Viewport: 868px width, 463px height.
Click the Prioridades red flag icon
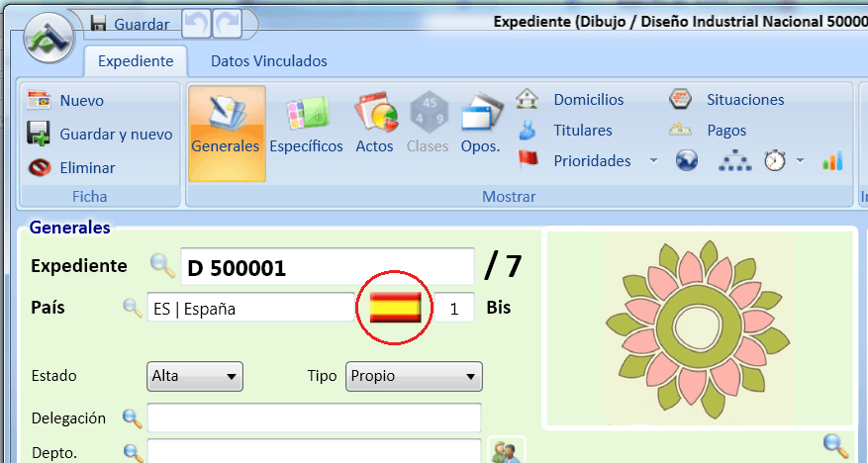(528, 159)
